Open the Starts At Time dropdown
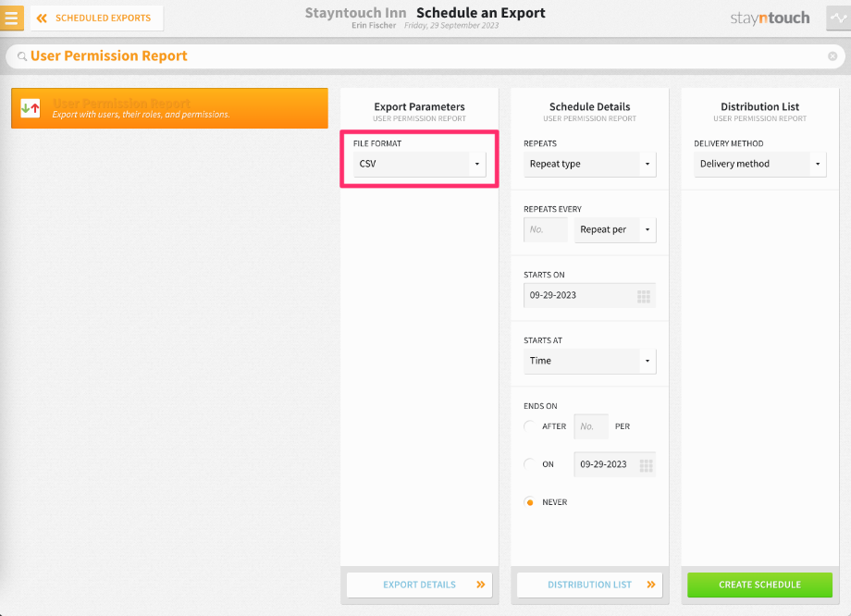 coord(589,361)
